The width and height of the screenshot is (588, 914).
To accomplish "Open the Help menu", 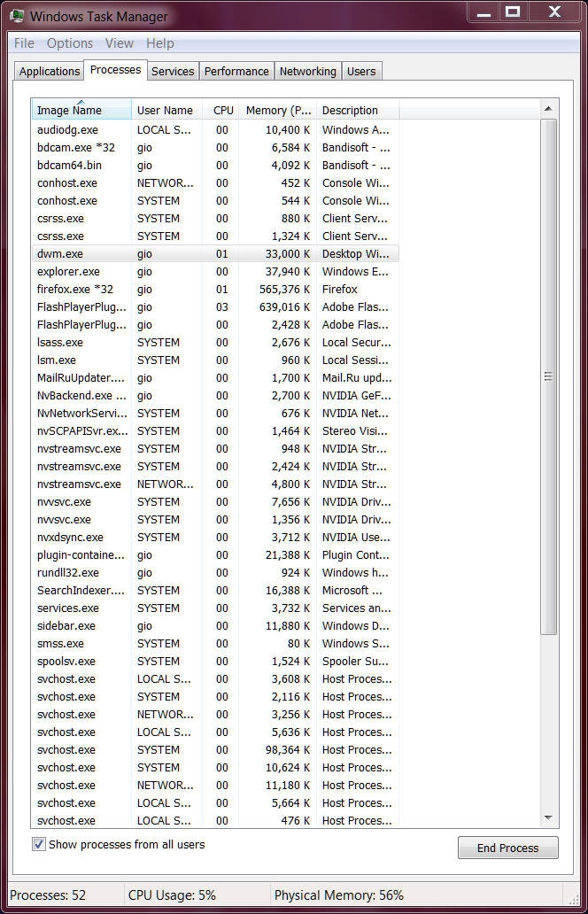I will tap(160, 43).
